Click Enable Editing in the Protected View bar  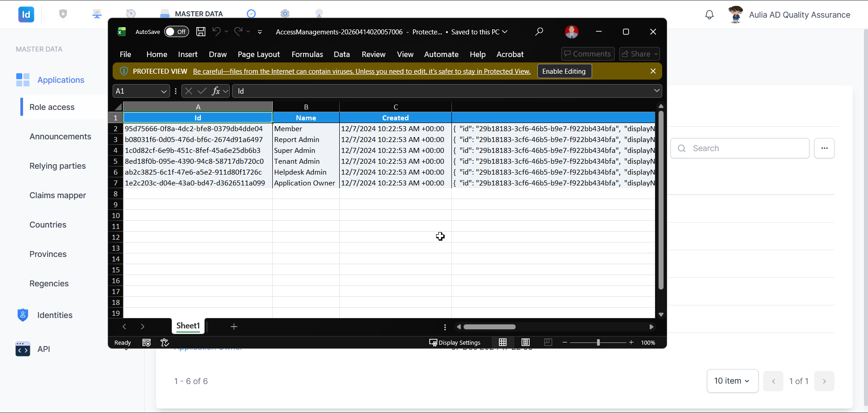(x=564, y=71)
